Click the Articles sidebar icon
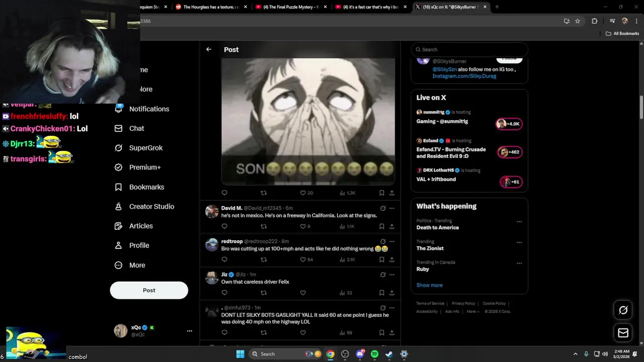Viewport: 644px width, 362px height. [118, 226]
